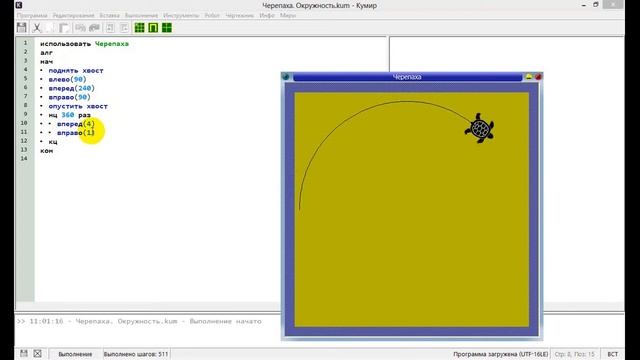Click the green Robot field icon

click(x=153, y=28)
